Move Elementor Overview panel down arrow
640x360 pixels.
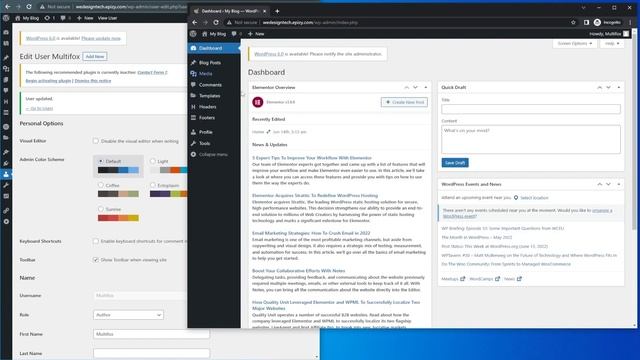click(416, 87)
